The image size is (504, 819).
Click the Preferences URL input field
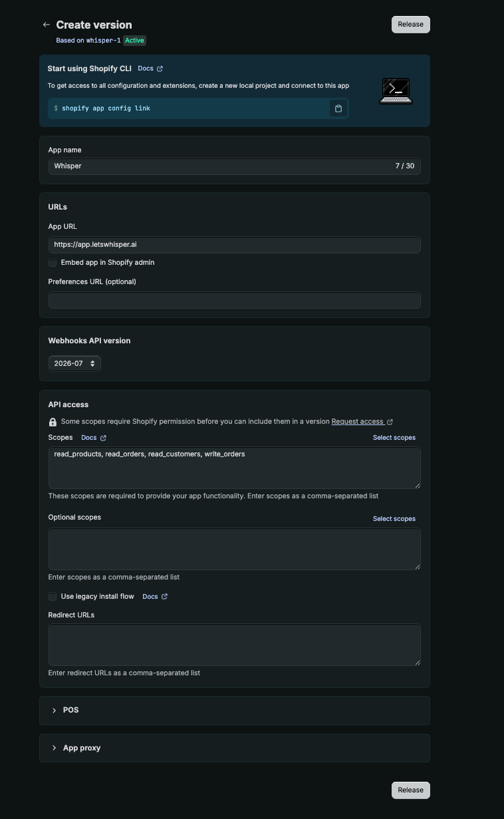(235, 300)
